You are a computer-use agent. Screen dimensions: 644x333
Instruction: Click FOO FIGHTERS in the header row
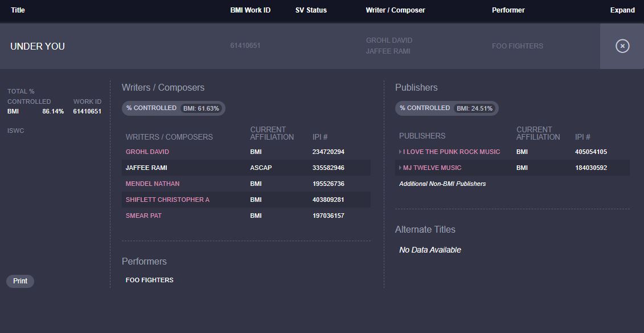pos(518,46)
